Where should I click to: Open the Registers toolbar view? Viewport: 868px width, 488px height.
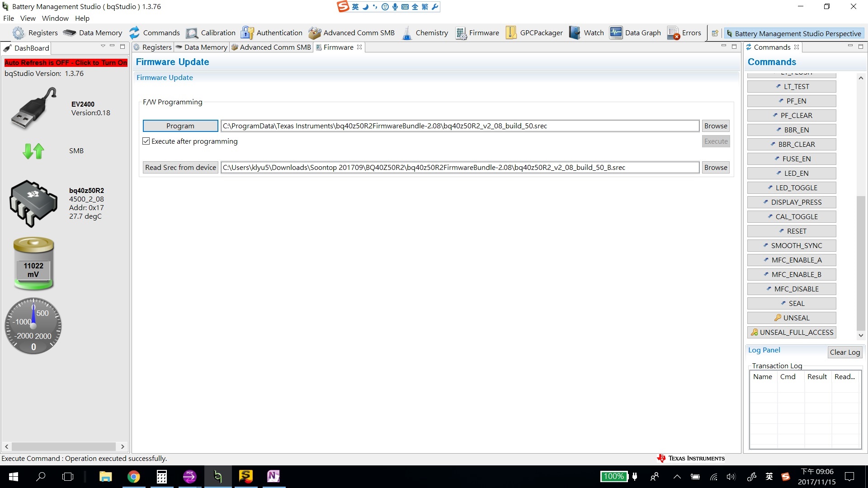(35, 33)
